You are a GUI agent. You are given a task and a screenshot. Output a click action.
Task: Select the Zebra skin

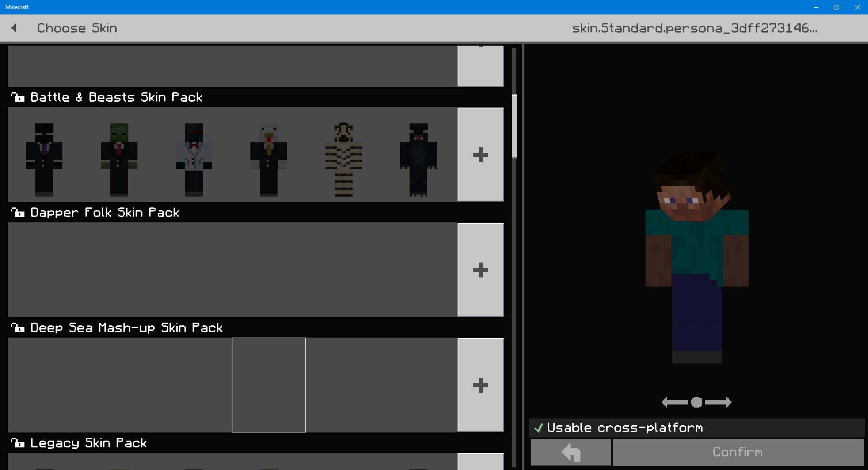344,160
